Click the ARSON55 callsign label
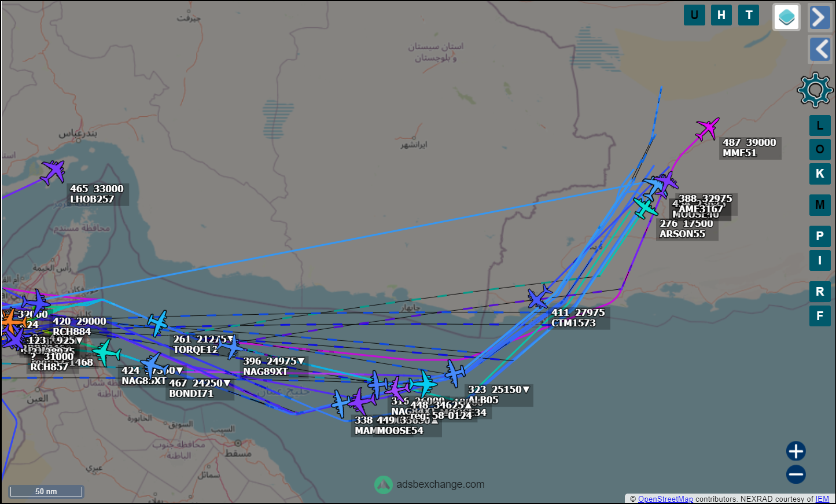The width and height of the screenshot is (836, 504). click(683, 234)
